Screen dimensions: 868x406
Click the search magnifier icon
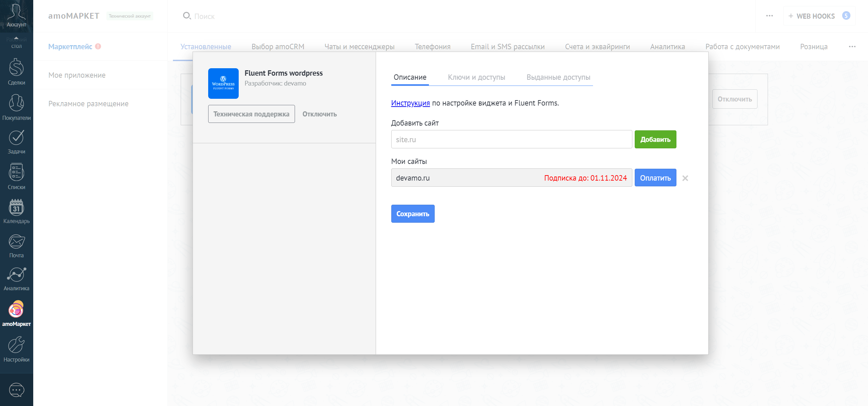187,16
